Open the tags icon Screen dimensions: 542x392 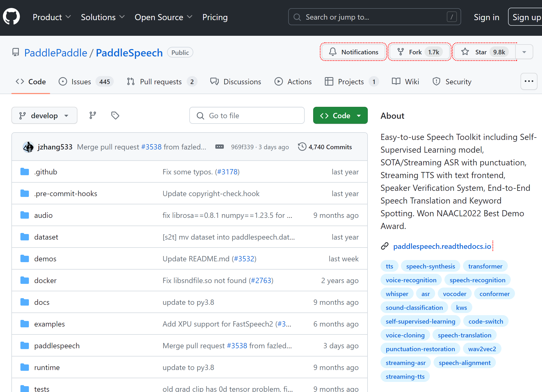[115, 115]
